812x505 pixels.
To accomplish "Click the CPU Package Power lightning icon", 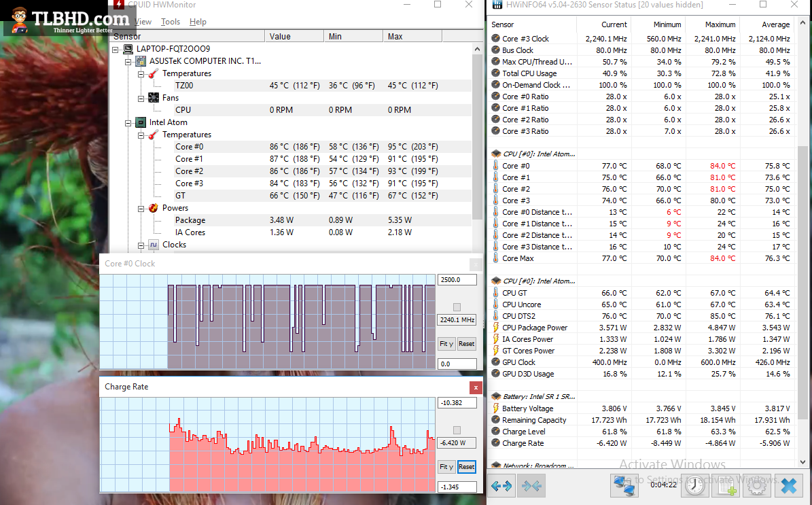I will click(495, 328).
